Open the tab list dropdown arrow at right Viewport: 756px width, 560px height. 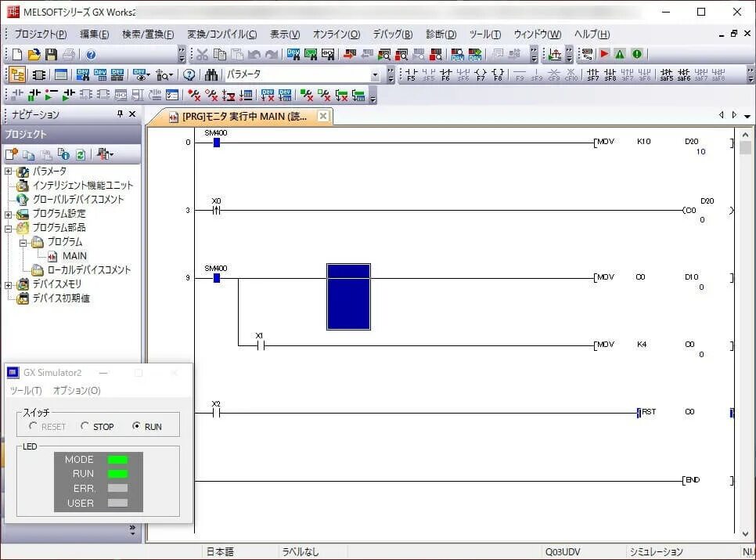[747, 116]
